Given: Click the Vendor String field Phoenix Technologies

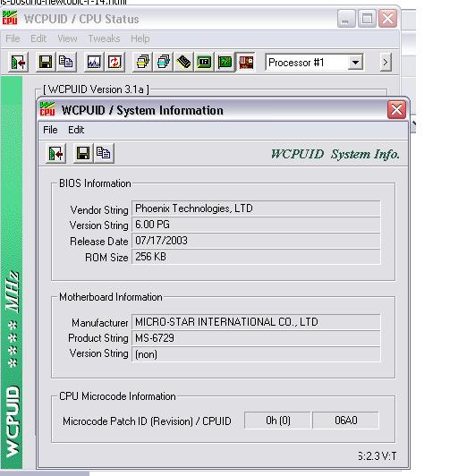Looking at the screenshot, I should click(x=256, y=208).
